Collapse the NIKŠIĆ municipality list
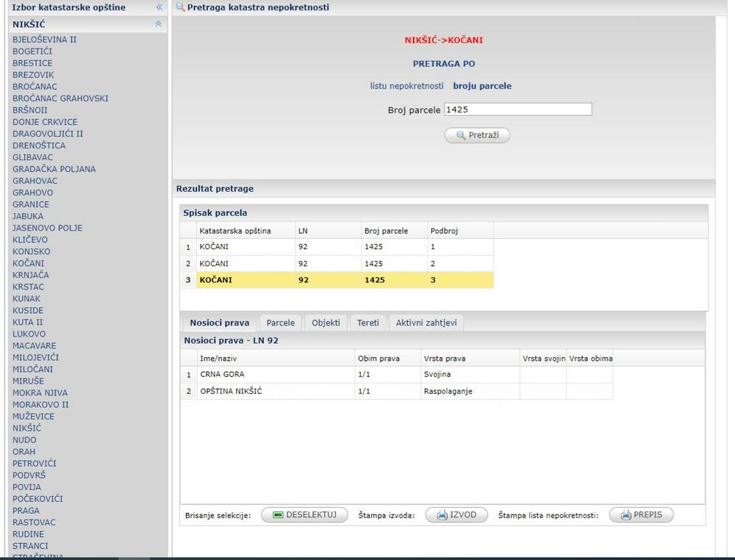Screen dimensions: 735x560 [158, 24]
